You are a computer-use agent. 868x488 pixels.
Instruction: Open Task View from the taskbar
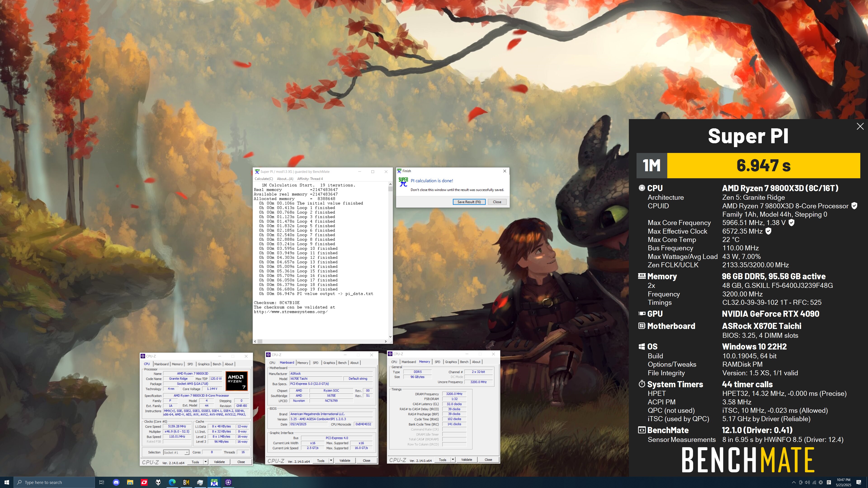click(101, 482)
